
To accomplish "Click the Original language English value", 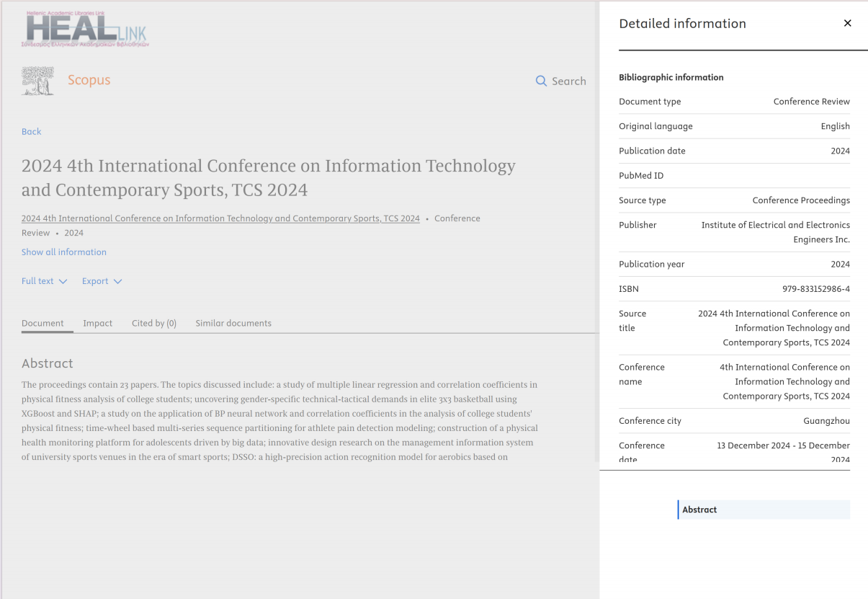I will [x=836, y=126].
